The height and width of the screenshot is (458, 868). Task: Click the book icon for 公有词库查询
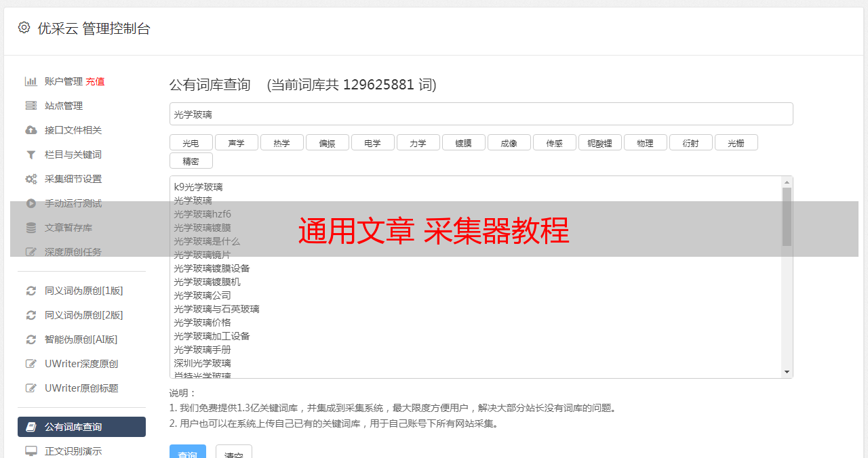[x=31, y=427]
